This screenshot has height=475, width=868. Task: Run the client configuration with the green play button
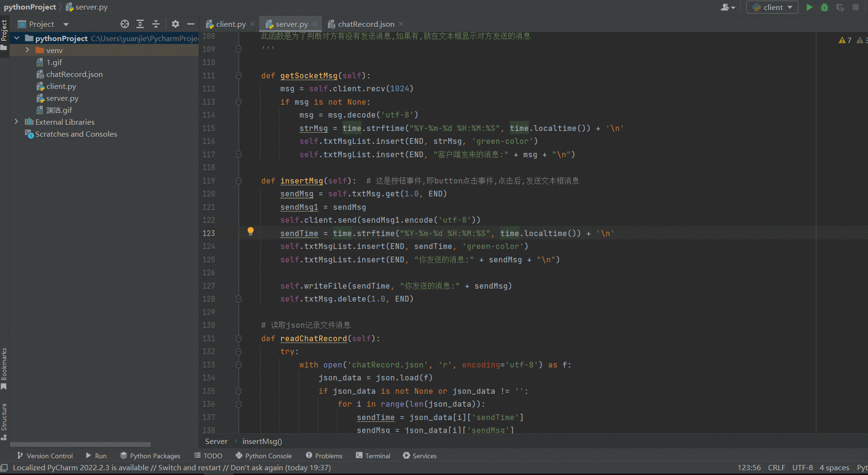809,7
